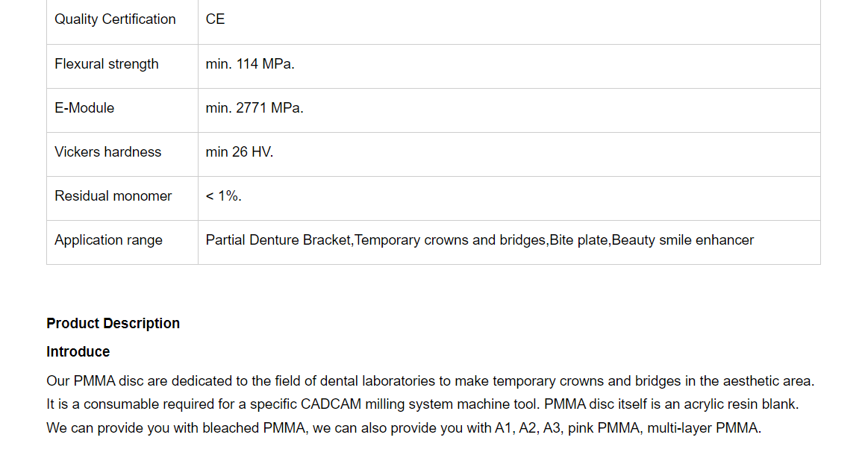Select the "min 26 HV." value
This screenshot has width=868, height=461.
pyautogui.click(x=240, y=152)
